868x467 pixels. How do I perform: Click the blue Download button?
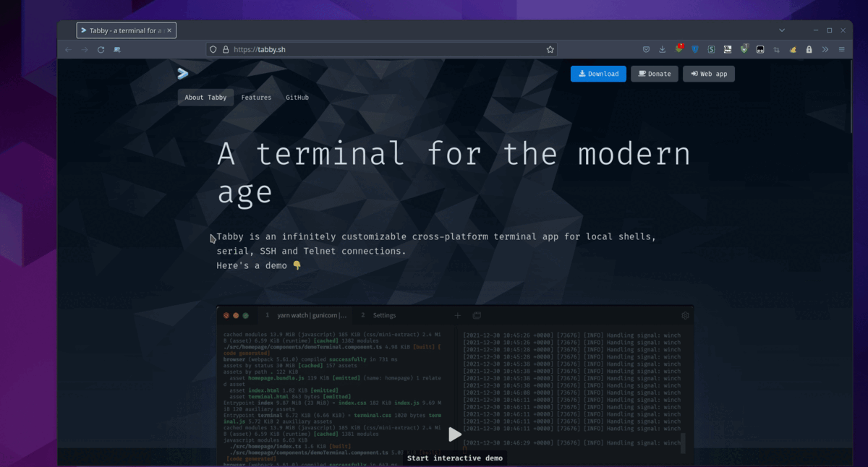click(598, 74)
